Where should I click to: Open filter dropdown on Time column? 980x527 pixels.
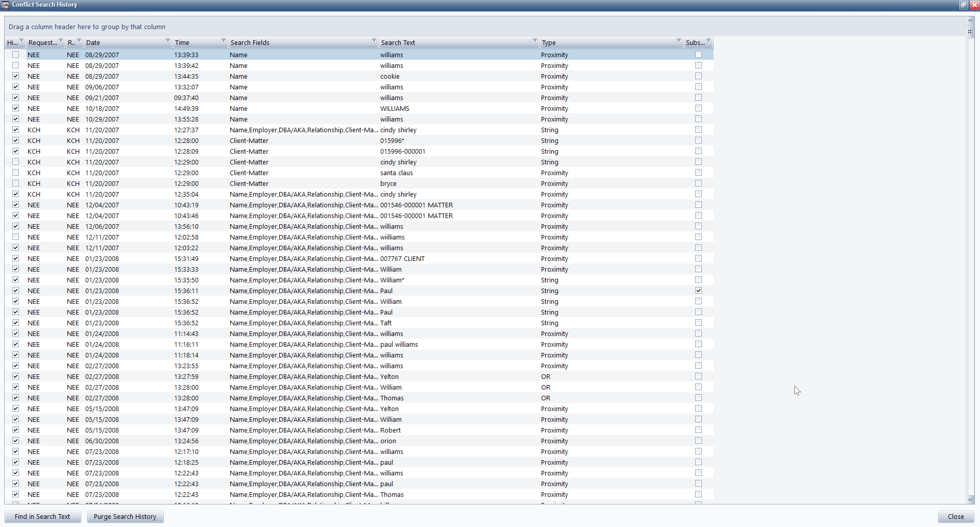[x=223, y=40]
